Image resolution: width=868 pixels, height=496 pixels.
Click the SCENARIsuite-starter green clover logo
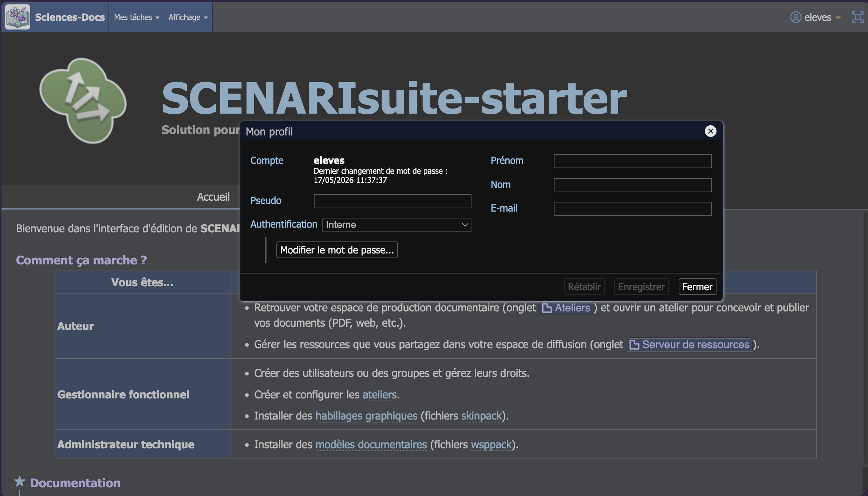(x=83, y=101)
